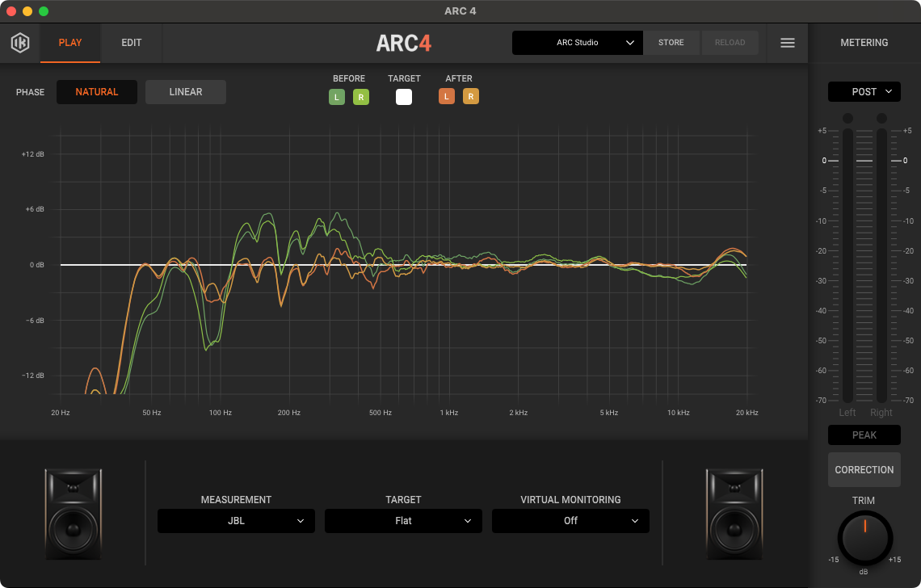Viewport: 921px width, 588px height.
Task: Click the ARC4 logo in the header
Action: pyautogui.click(x=403, y=44)
